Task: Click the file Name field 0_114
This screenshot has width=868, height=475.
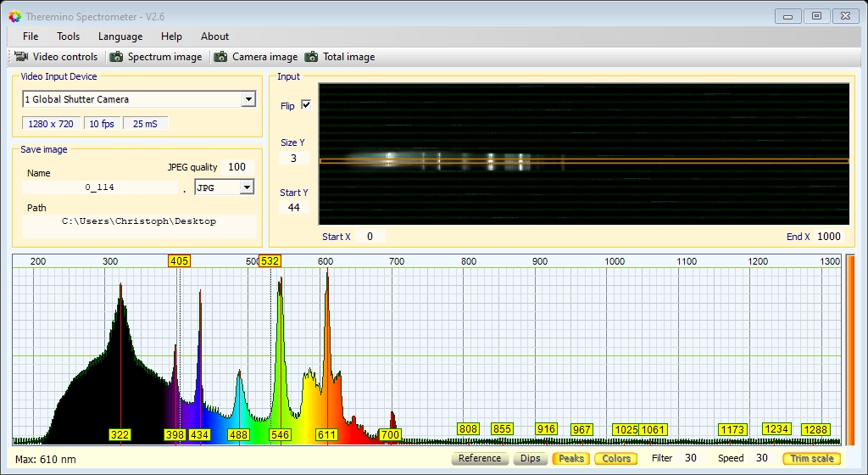Action: coord(100,187)
